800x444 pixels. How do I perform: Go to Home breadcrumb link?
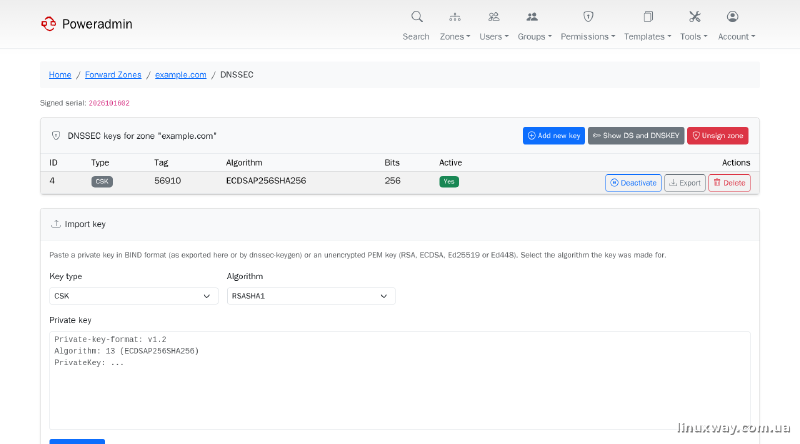pyautogui.click(x=60, y=75)
